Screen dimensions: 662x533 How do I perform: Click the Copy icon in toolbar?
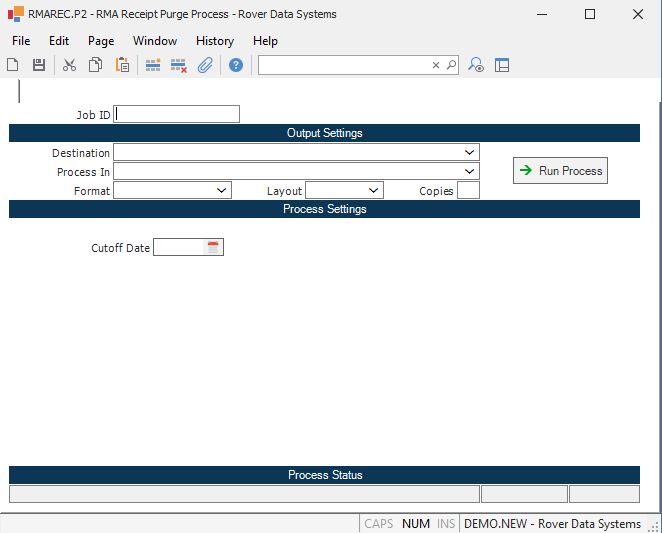coord(95,65)
